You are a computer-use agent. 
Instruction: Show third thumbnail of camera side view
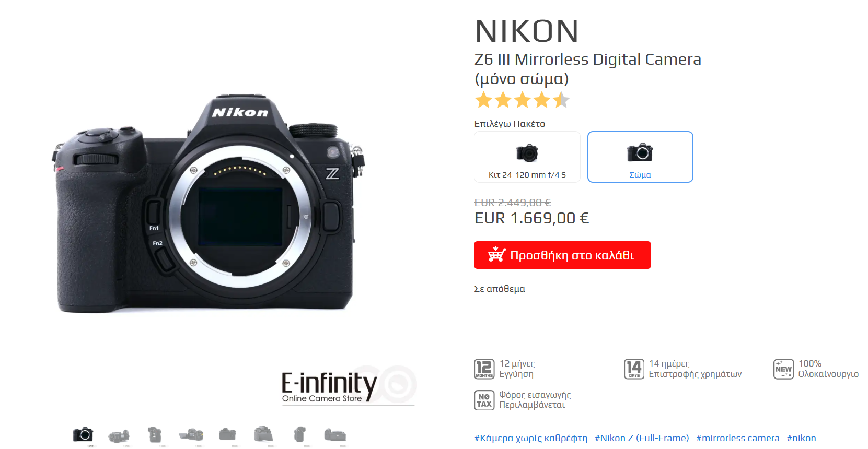coord(155,435)
